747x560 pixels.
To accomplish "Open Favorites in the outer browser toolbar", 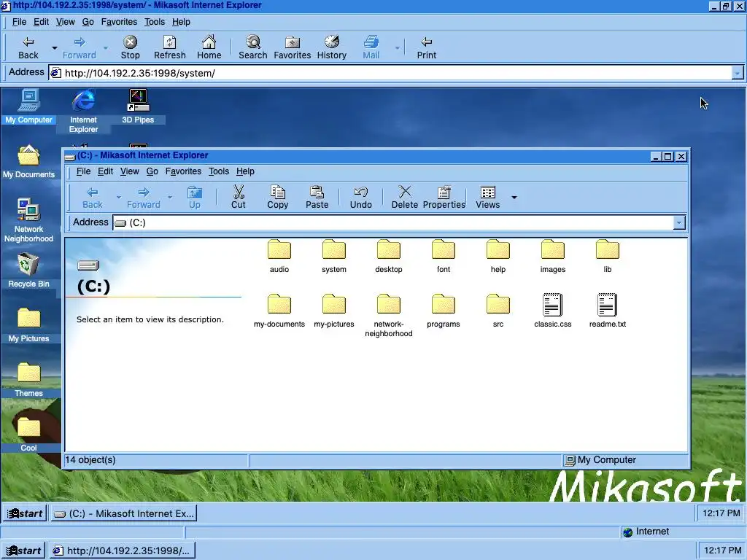I will 292,47.
